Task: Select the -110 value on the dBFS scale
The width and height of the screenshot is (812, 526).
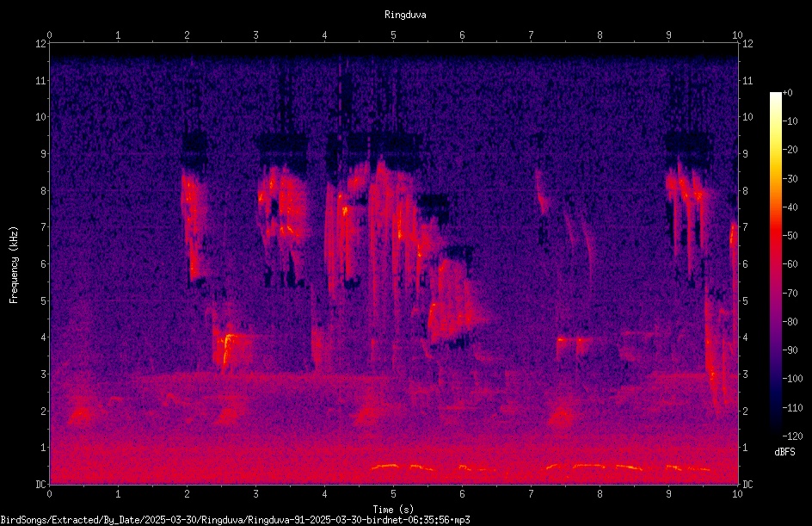Action: [792, 408]
